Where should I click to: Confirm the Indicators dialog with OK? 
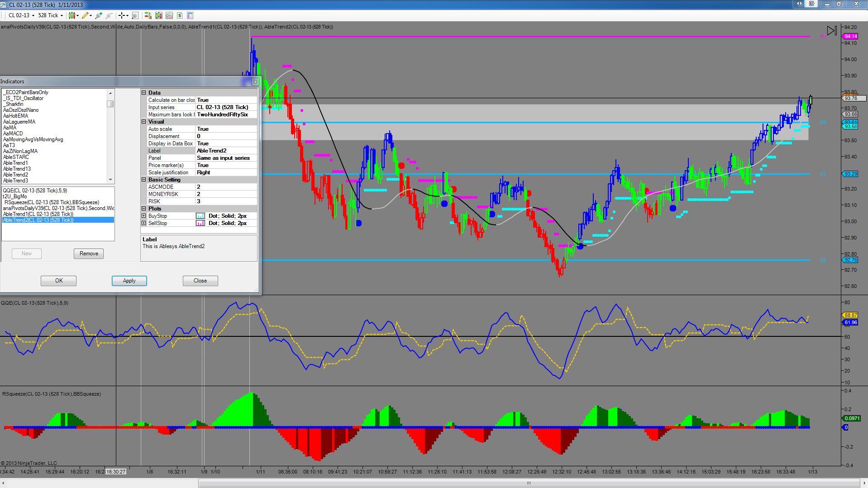(x=58, y=281)
